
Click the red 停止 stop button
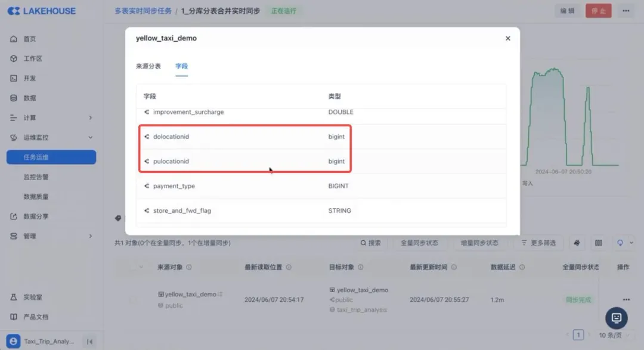pos(598,11)
